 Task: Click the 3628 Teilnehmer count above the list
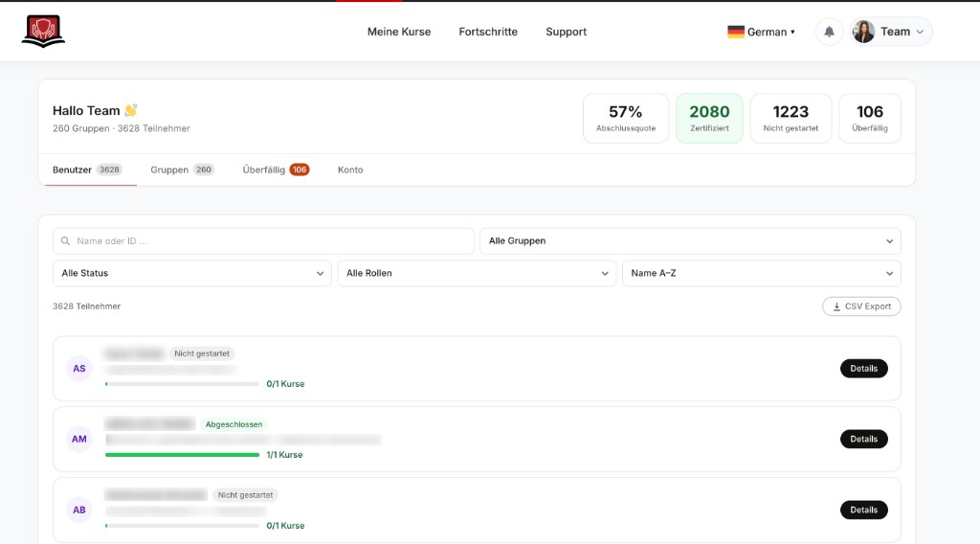(x=87, y=306)
